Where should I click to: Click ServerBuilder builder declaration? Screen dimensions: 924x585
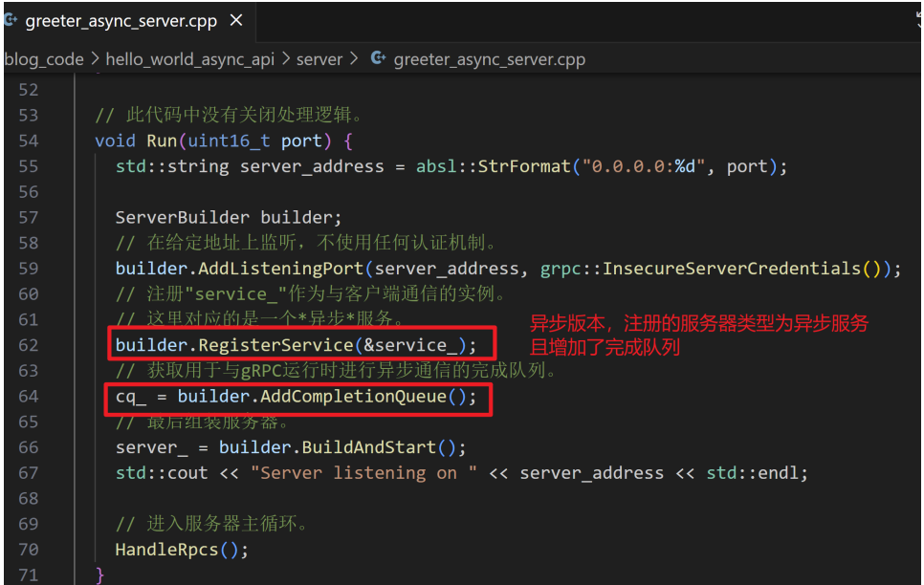(228, 218)
